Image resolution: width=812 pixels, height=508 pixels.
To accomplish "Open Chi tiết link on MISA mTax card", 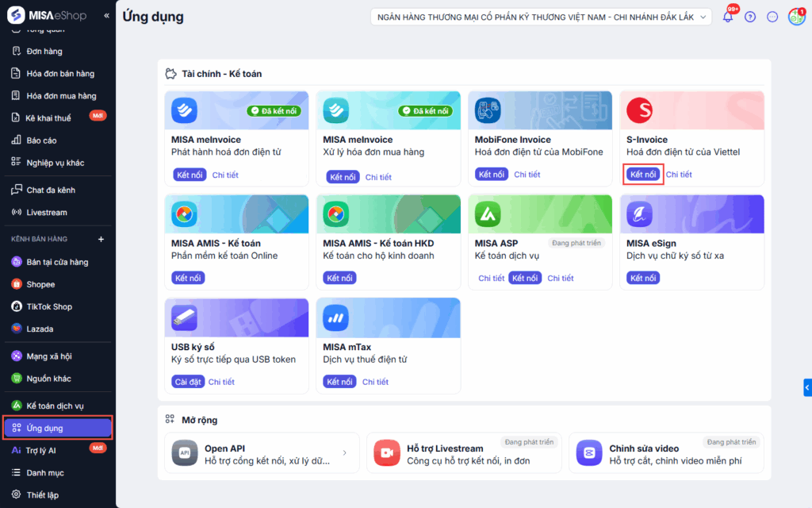I will pos(375,382).
